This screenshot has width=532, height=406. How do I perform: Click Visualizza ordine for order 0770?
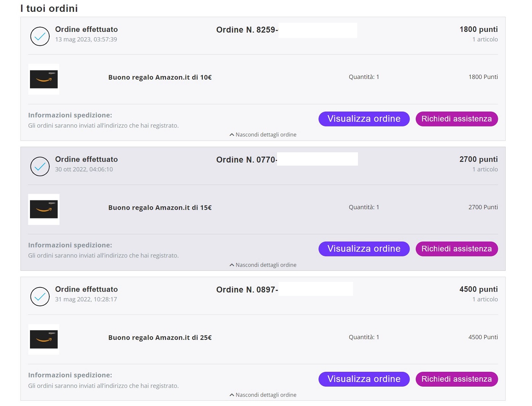tap(364, 249)
